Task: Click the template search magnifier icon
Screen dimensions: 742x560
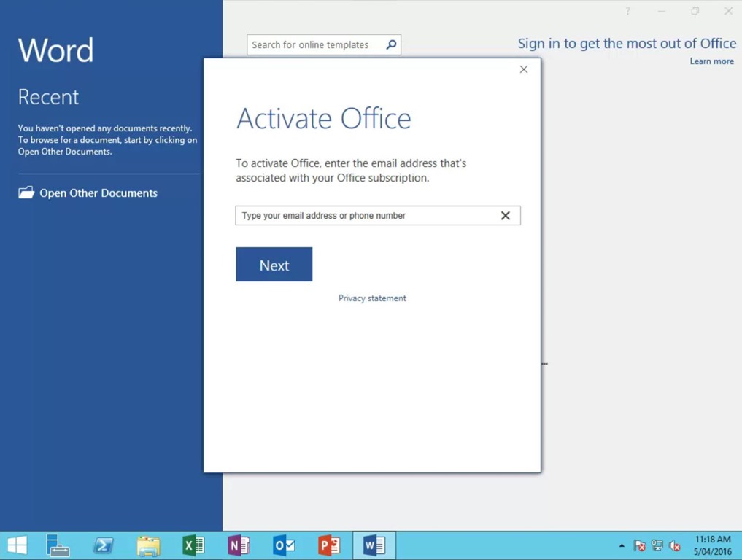Action: coord(390,44)
